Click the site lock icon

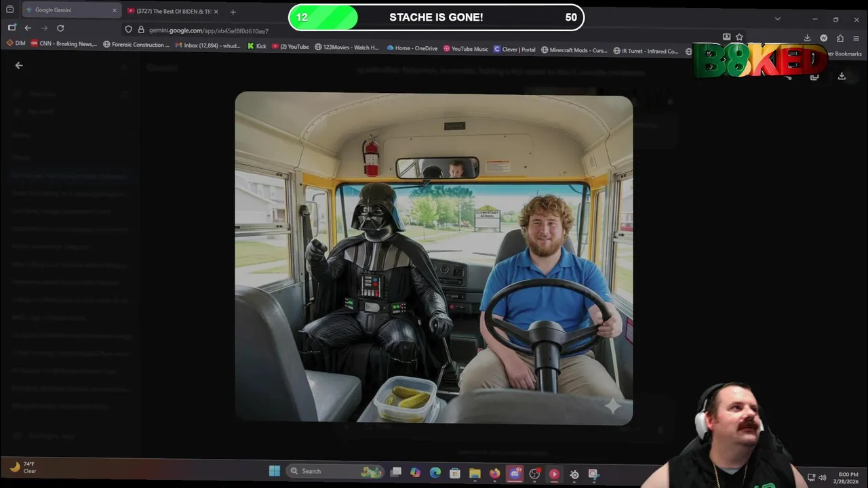click(x=141, y=29)
